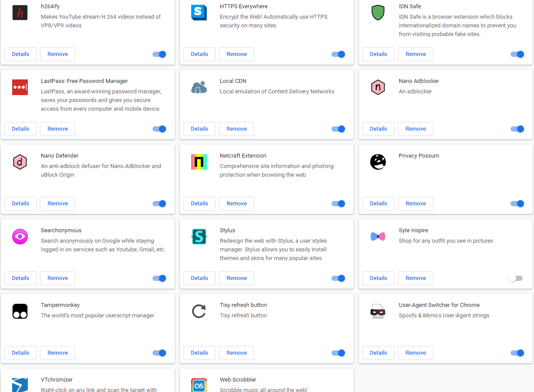Image resolution: width=534 pixels, height=392 pixels.
Task: Open Details for Privacy Possum
Action: click(378, 204)
